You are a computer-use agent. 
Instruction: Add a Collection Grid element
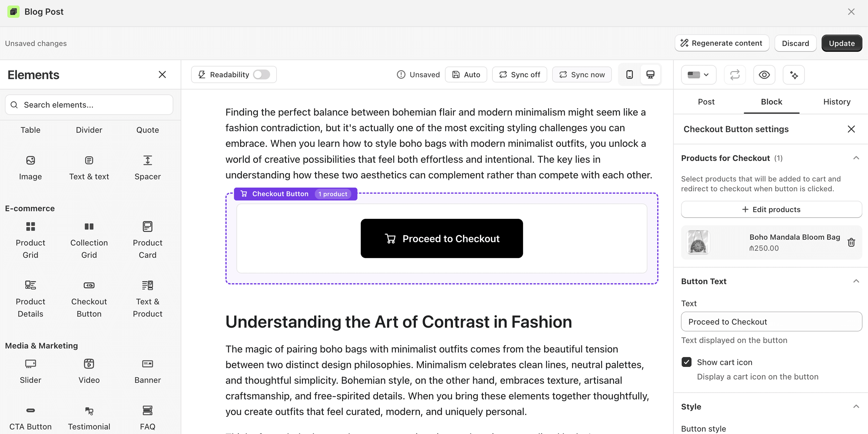coord(89,240)
